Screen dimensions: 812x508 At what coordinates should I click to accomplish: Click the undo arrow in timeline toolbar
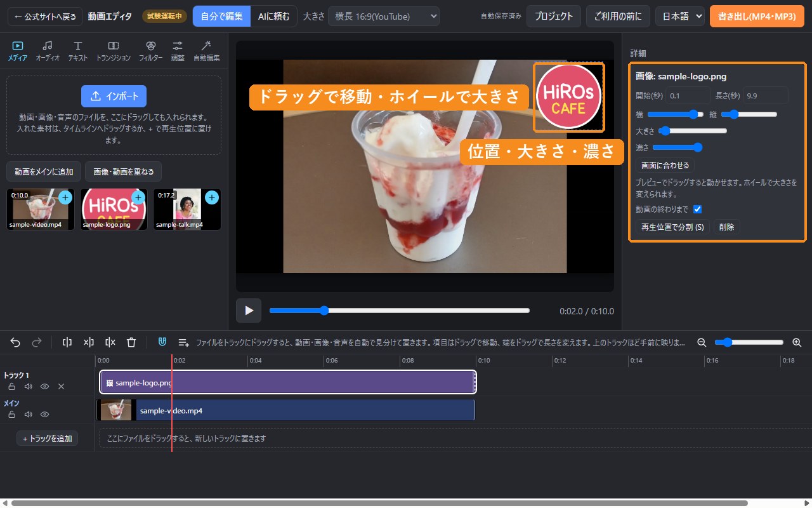pyautogui.click(x=15, y=342)
